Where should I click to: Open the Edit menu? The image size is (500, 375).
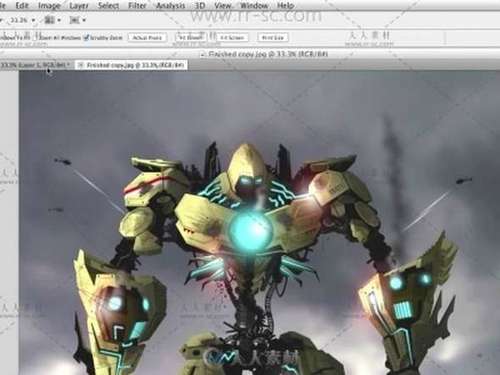[22, 5]
